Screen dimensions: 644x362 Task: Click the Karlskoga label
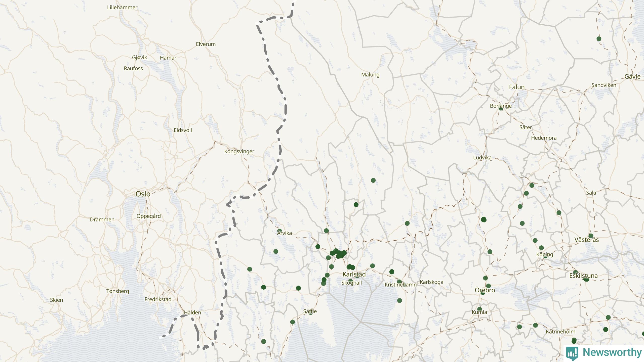point(432,282)
